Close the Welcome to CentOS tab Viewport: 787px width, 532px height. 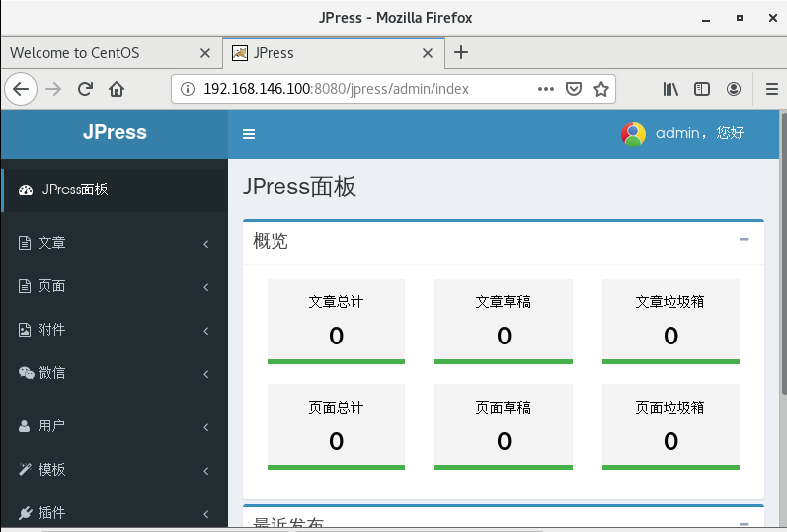pyautogui.click(x=204, y=53)
